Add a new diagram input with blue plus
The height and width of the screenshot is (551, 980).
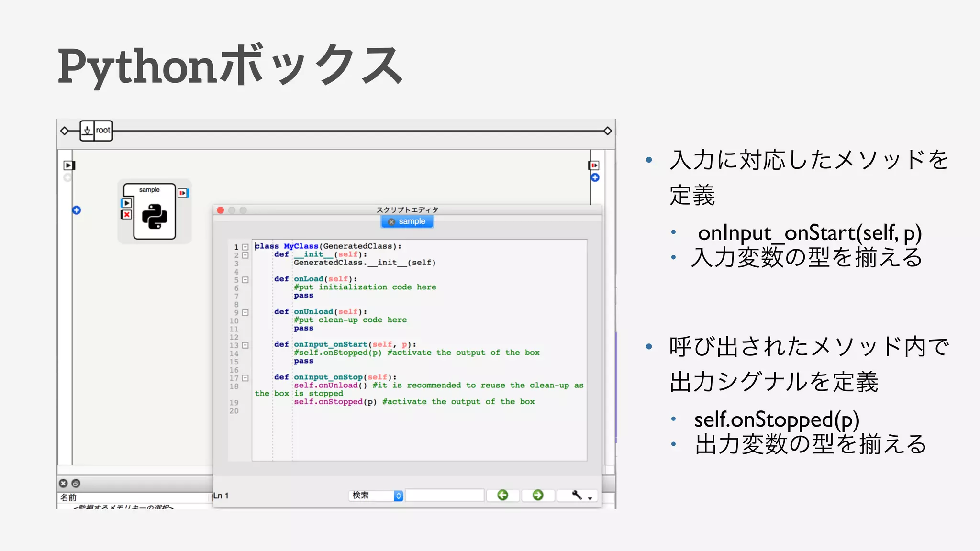77,210
